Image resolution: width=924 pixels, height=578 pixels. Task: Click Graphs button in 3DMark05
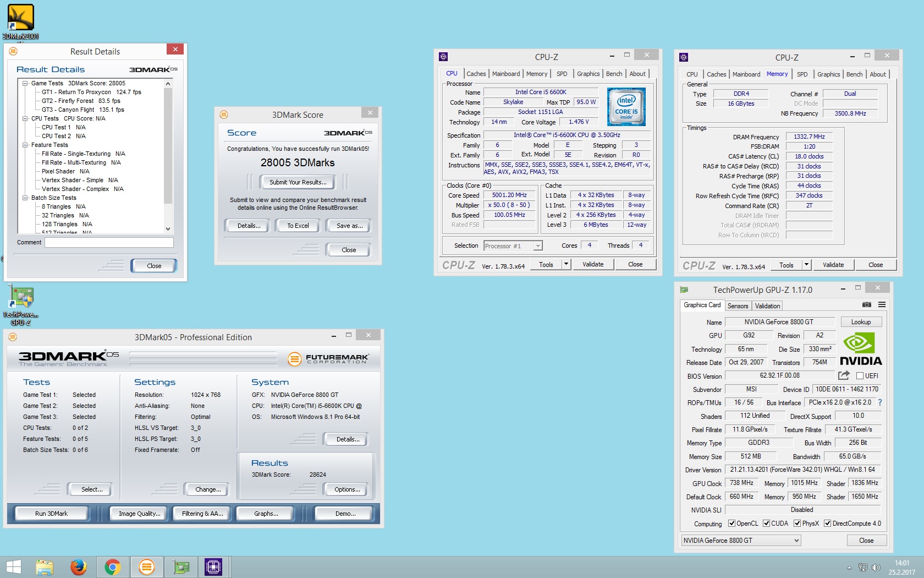[266, 514]
